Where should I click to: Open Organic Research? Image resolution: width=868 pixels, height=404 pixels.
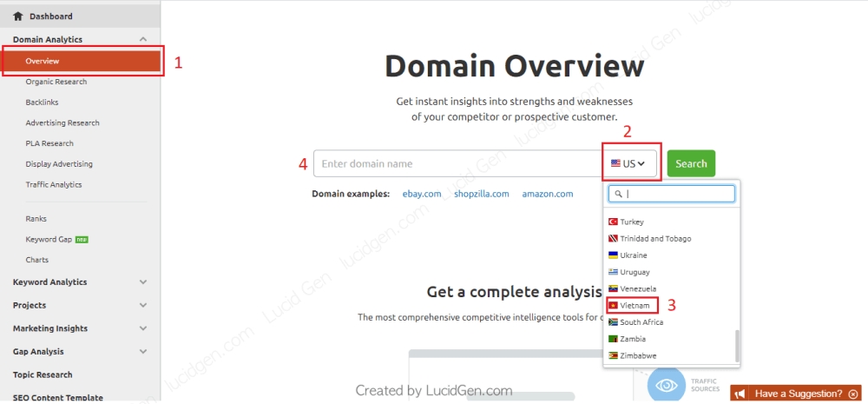[56, 82]
